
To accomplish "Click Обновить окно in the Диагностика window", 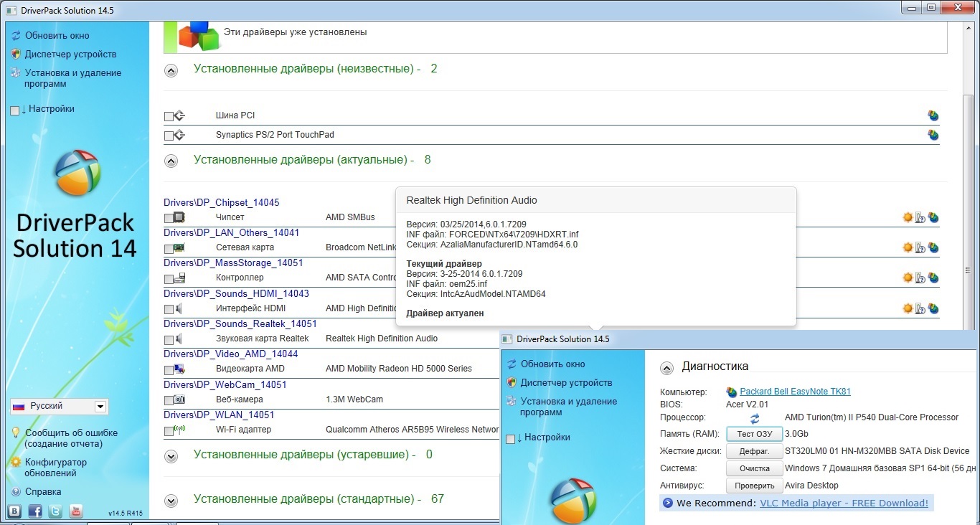I will [553, 364].
